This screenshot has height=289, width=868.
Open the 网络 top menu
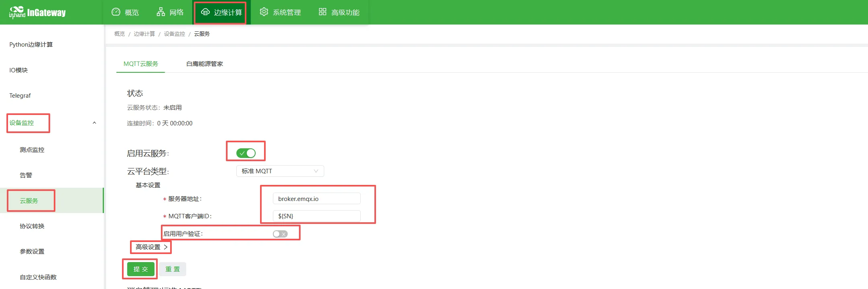point(170,12)
